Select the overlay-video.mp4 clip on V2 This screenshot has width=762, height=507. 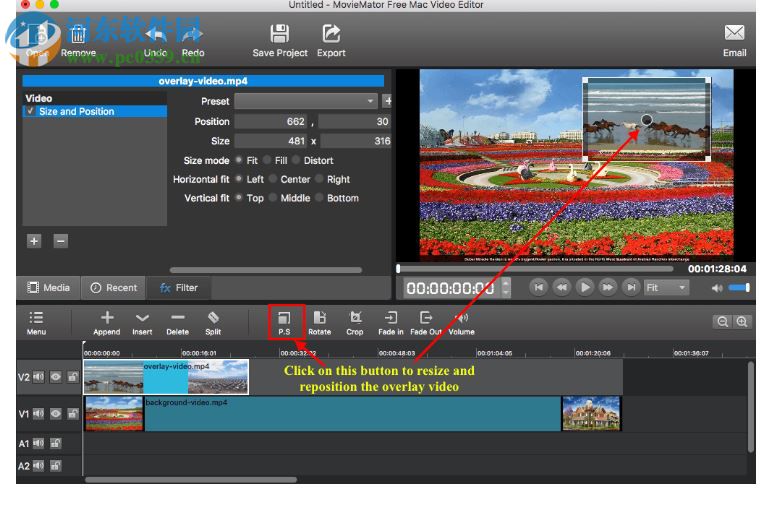click(166, 377)
